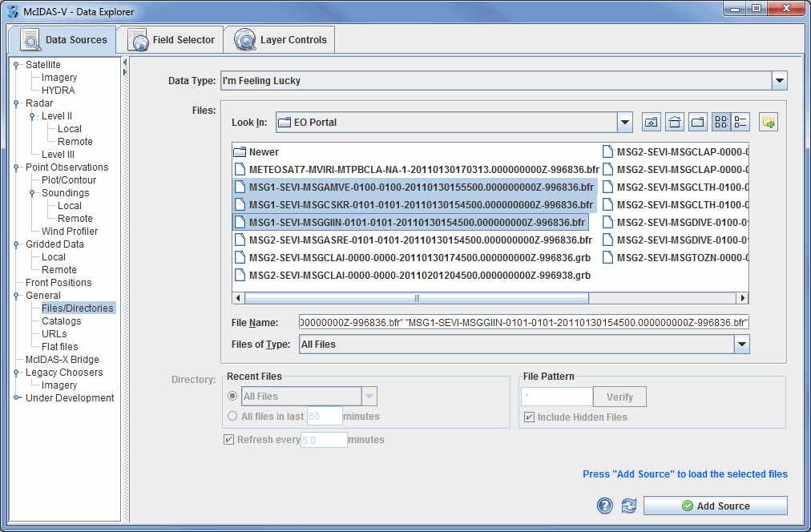Select the Flat files chooser

tap(59, 347)
